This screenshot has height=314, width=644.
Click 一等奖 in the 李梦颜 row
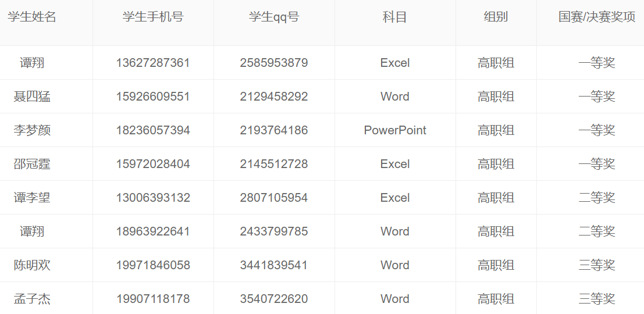click(597, 130)
